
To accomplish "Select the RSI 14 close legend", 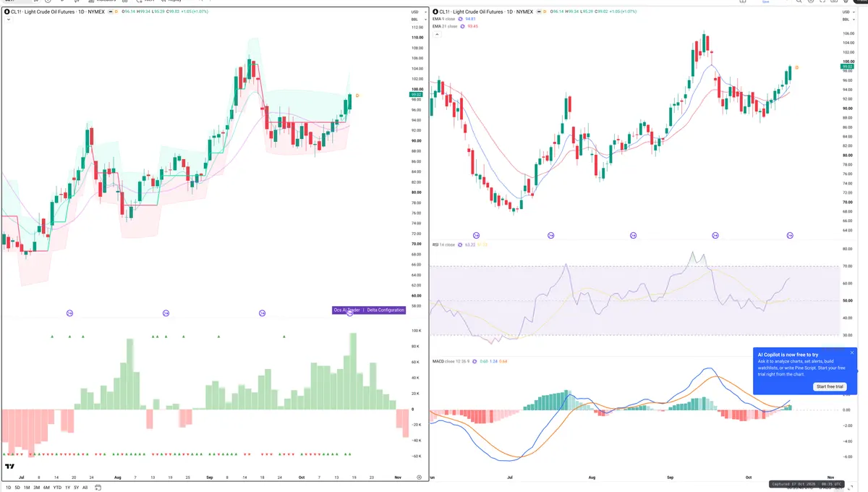I will coord(443,245).
